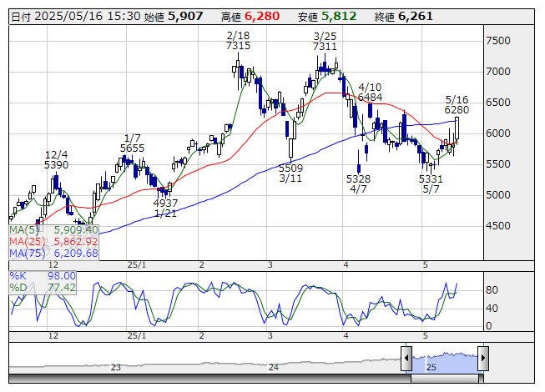Viewport: 545px width, 392px height.
Task: Click the 25/1 month label under price chart
Action: [x=137, y=265]
